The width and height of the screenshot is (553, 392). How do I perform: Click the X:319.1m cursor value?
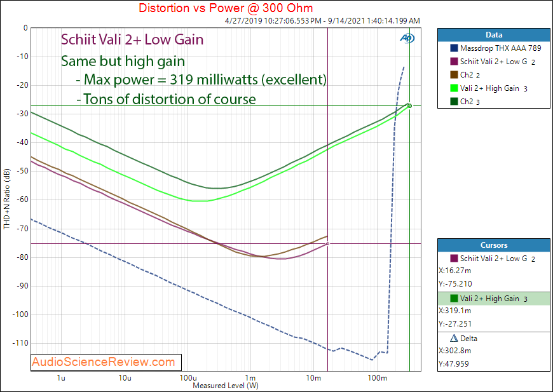click(x=455, y=311)
